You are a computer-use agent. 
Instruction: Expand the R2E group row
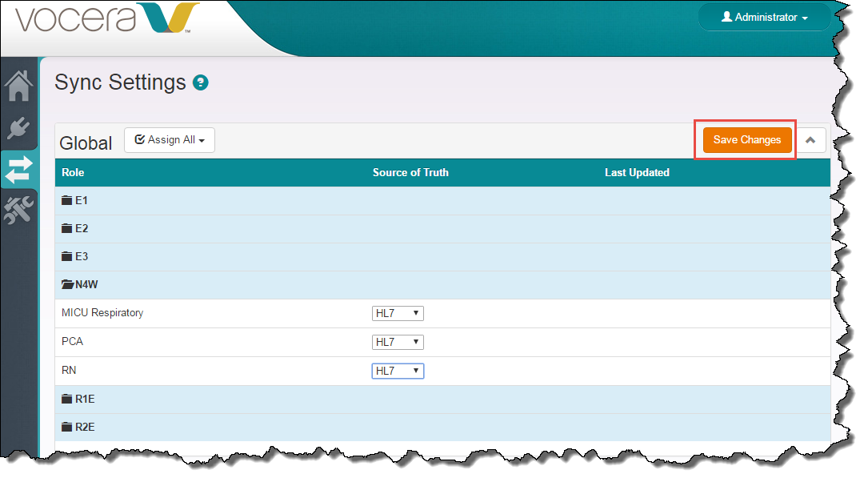coord(84,428)
